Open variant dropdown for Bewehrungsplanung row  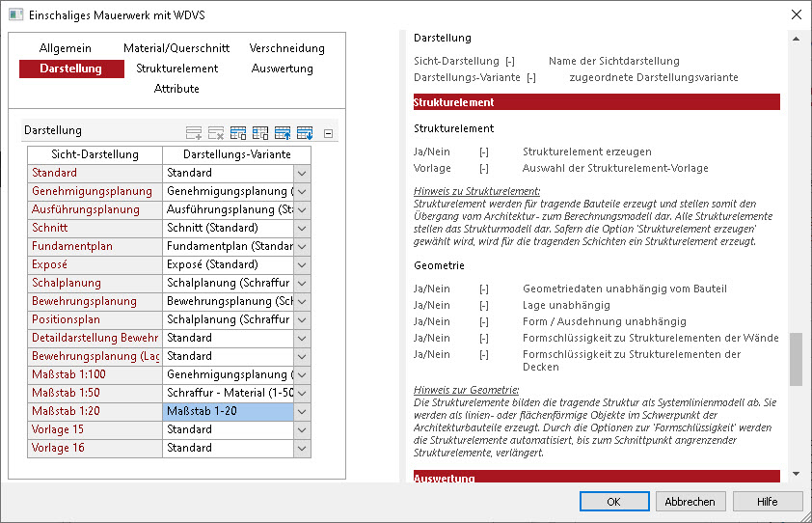303,301
